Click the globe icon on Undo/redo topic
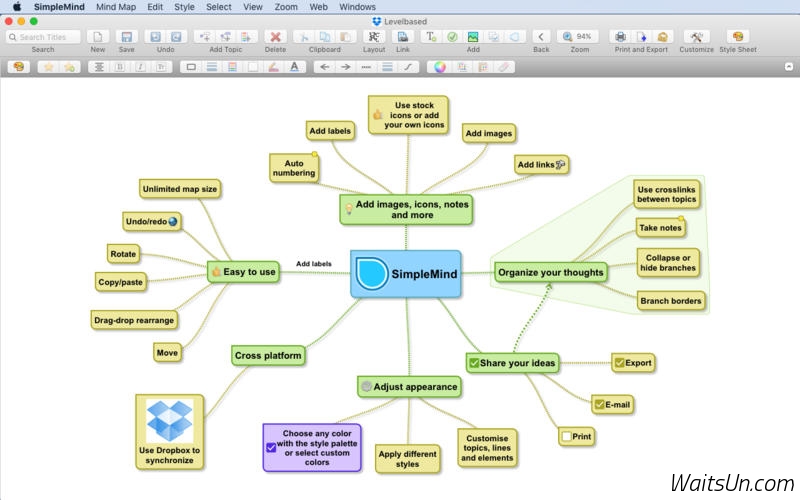800x500 pixels. click(172, 221)
